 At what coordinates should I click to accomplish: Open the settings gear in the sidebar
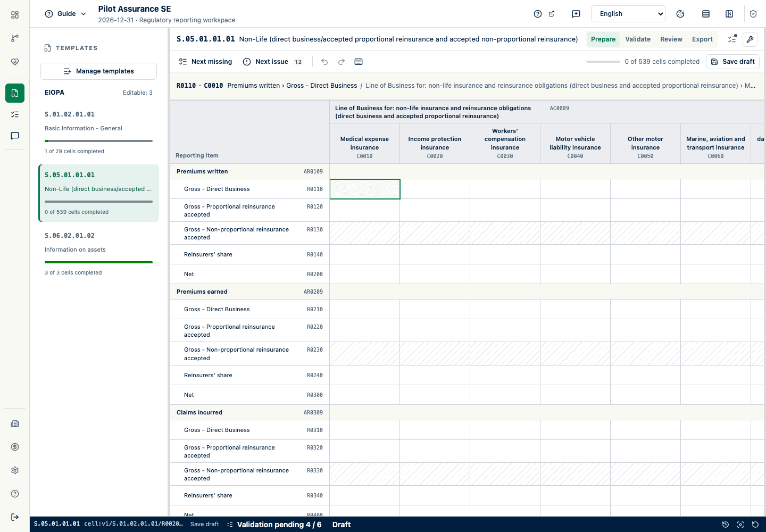[15, 470]
